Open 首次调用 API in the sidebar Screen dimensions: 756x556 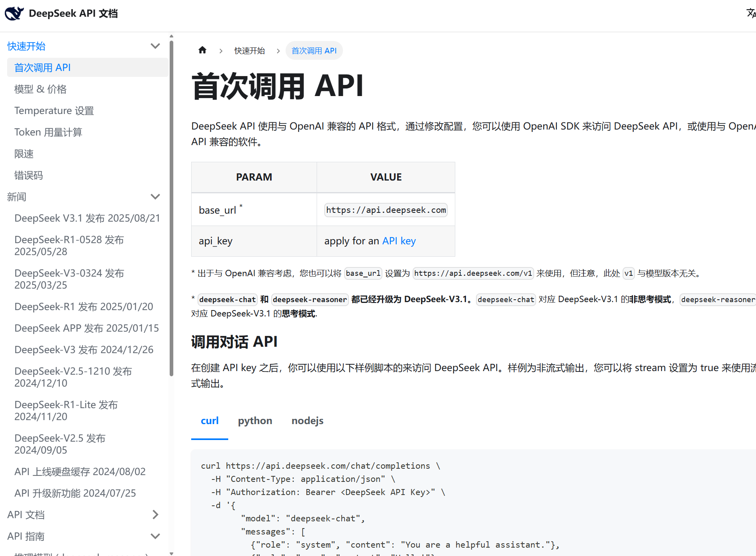pos(88,67)
